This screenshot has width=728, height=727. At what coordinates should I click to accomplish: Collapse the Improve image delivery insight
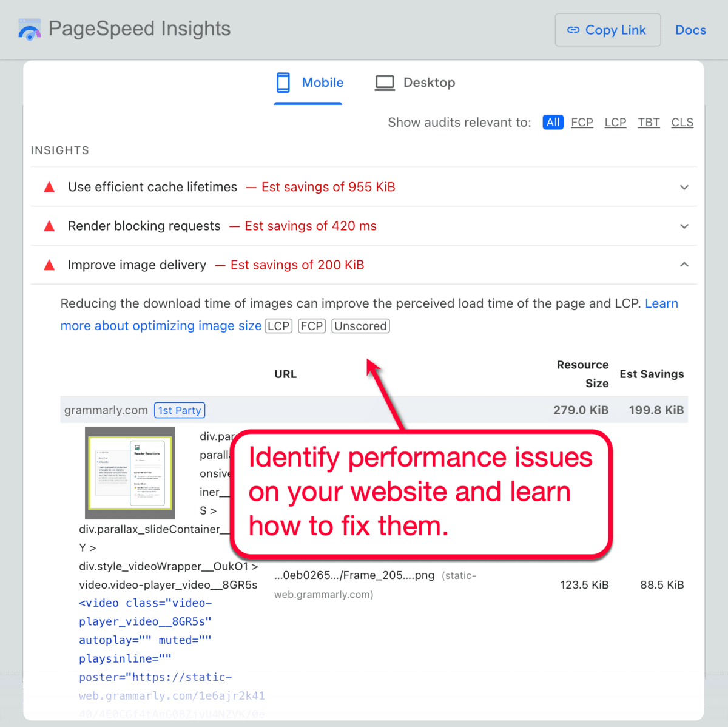tap(684, 265)
